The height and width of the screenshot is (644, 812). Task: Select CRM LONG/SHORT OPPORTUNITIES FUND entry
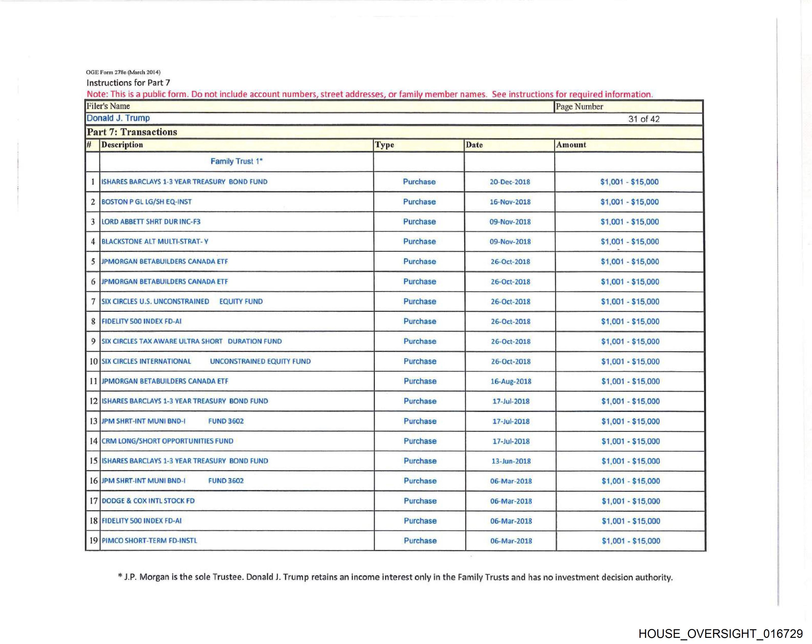(x=167, y=441)
